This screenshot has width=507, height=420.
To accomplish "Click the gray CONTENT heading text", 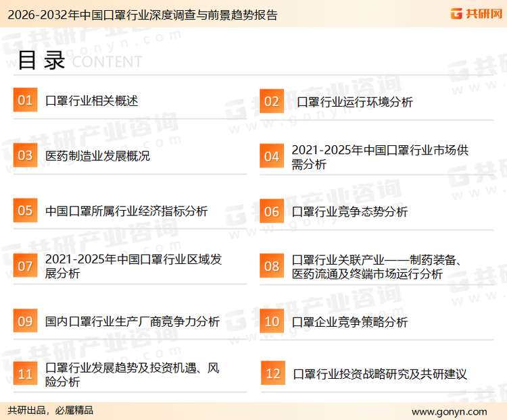I will [x=107, y=61].
